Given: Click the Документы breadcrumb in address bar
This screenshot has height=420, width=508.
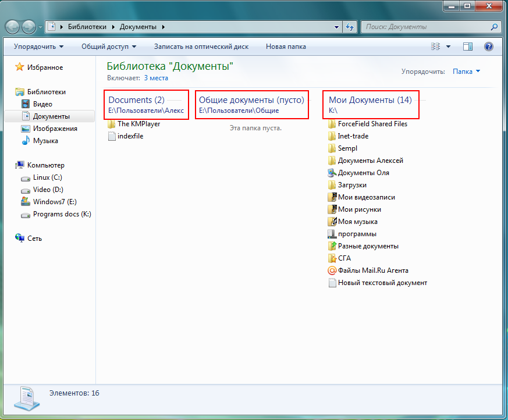Looking at the screenshot, I should (138, 27).
